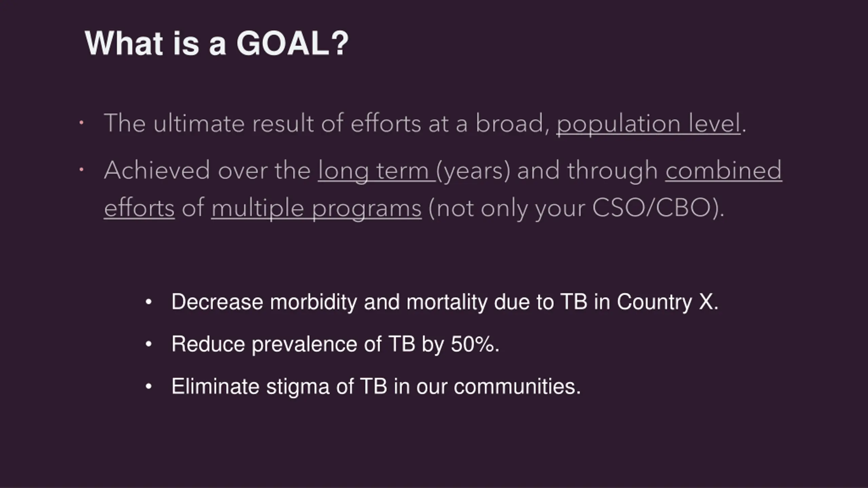Click the '(years)' parenthetical text

pos(473,170)
